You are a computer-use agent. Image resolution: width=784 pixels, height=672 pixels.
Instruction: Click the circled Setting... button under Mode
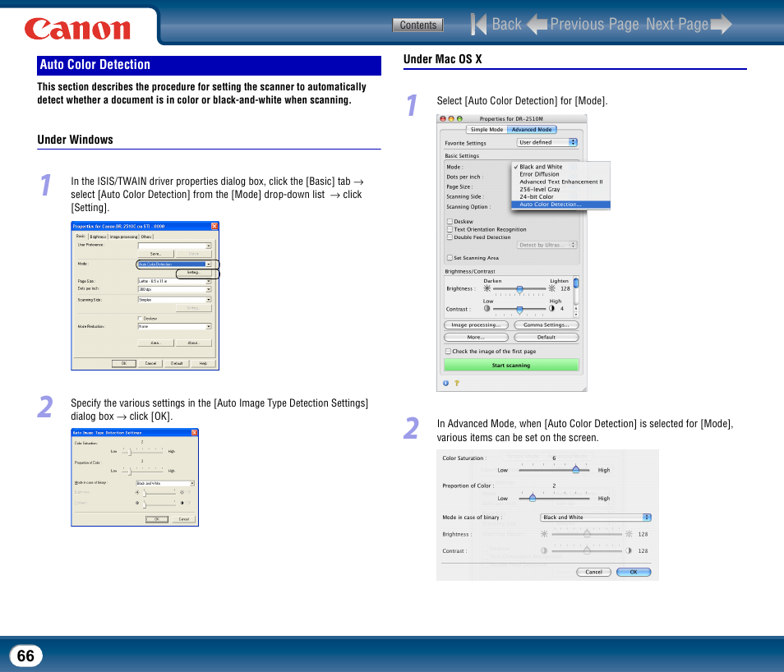(x=193, y=273)
